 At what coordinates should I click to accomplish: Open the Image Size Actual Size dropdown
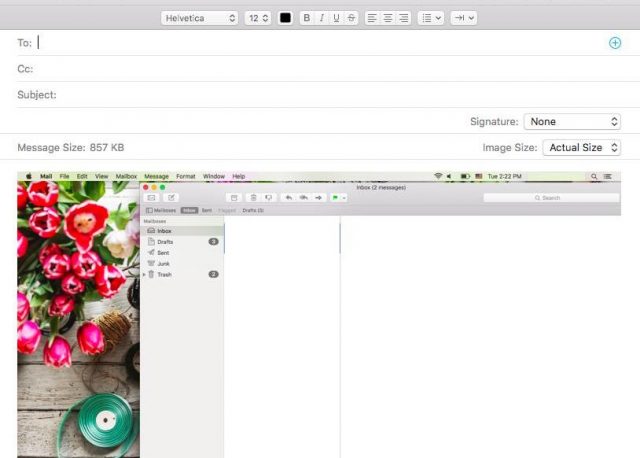[x=582, y=147]
